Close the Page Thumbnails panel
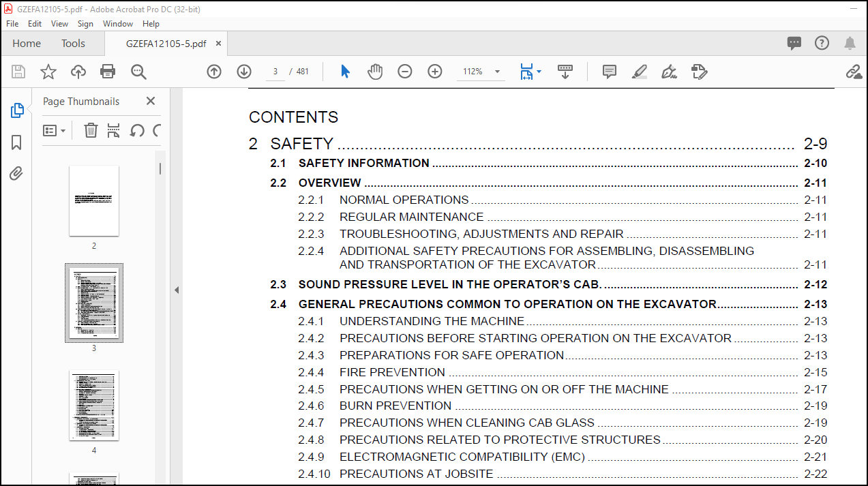Viewport: 868px width, 486px height. [x=151, y=101]
